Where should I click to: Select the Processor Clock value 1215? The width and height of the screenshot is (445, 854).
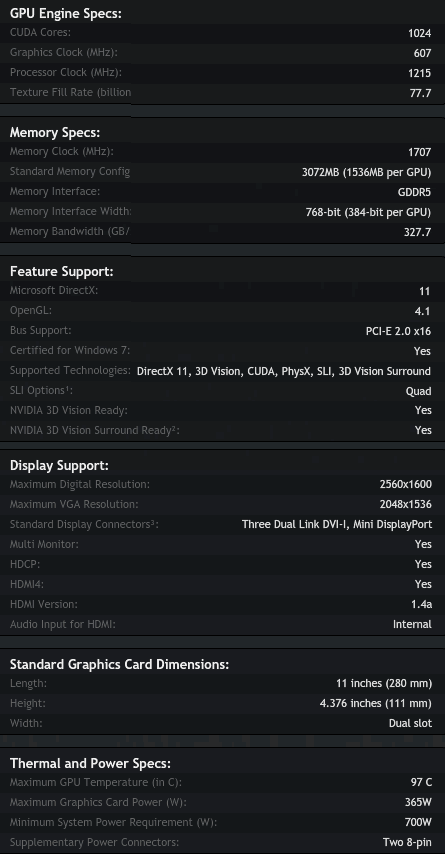pyautogui.click(x=419, y=73)
